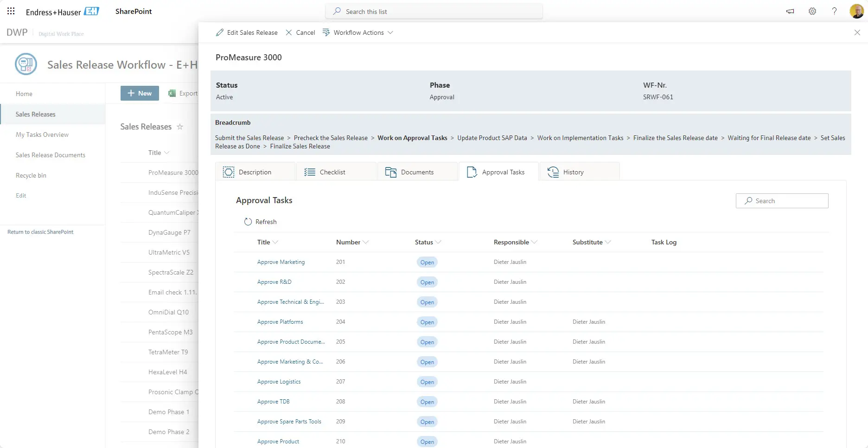The height and width of the screenshot is (448, 868).
Task: Click the Approval Tasks search box
Action: tap(782, 200)
